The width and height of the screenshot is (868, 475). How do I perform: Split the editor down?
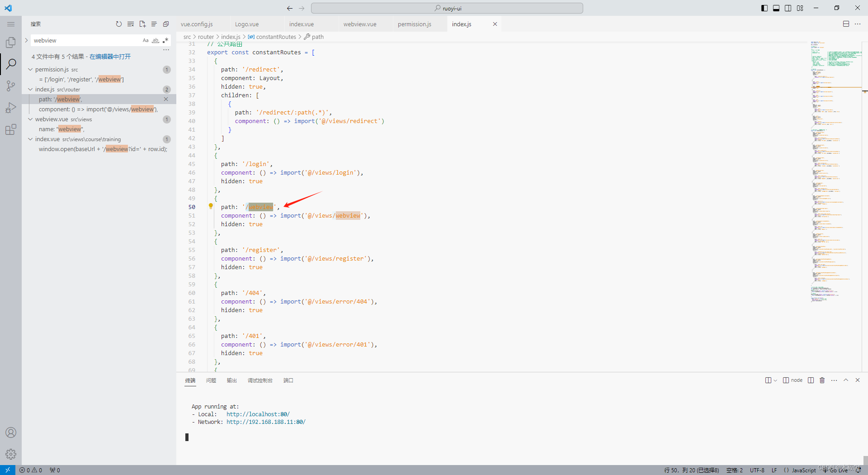click(x=846, y=24)
